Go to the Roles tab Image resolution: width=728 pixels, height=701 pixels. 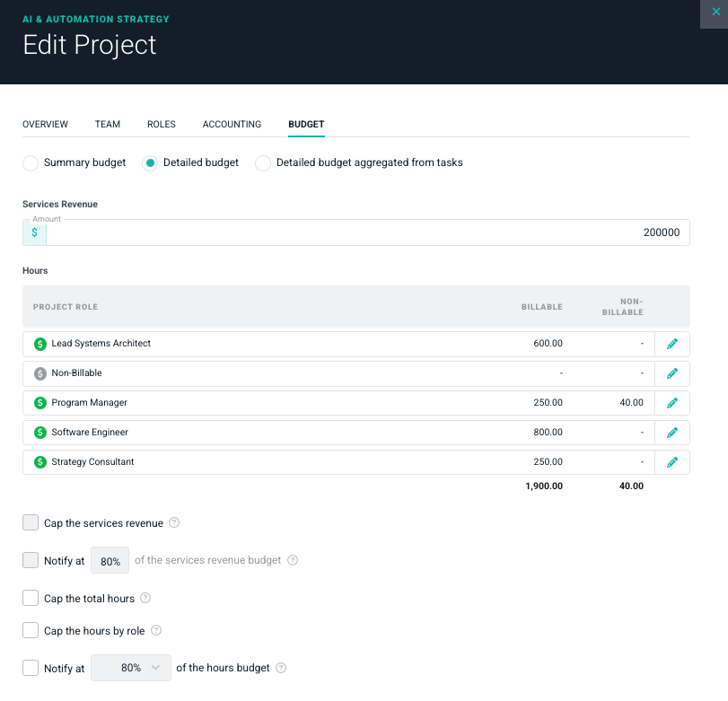[162, 125]
